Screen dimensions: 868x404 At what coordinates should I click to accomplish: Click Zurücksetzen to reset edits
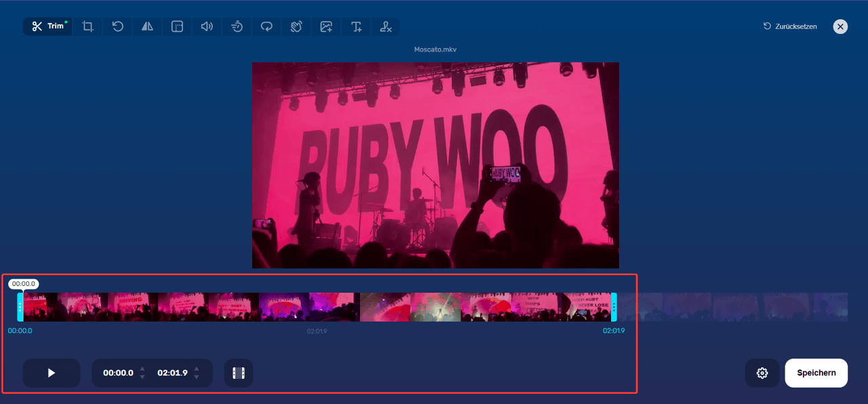click(790, 26)
